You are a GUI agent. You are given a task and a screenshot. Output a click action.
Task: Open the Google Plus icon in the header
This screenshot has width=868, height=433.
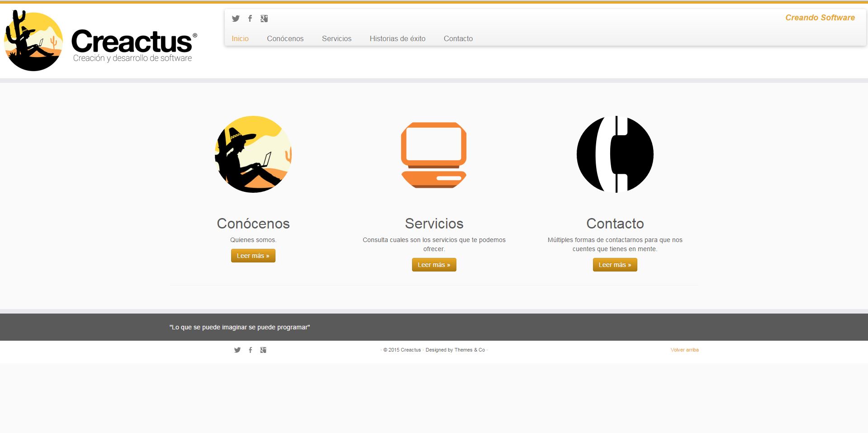tap(264, 19)
